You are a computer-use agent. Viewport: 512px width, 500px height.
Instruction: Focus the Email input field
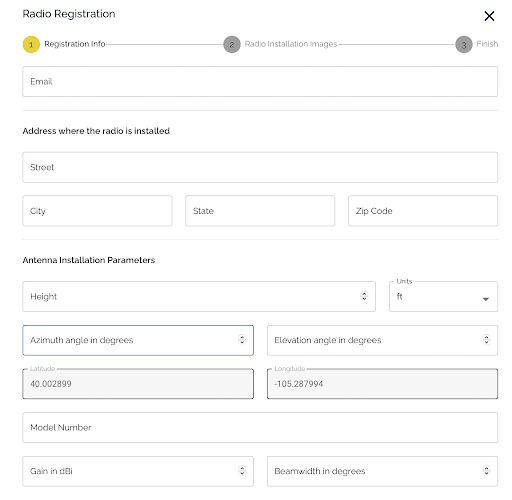click(260, 81)
